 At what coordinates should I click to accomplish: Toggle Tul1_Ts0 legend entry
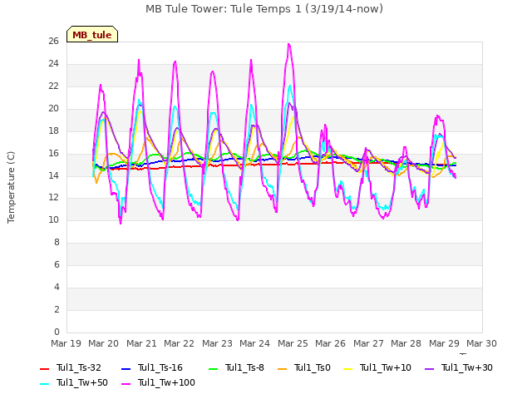(x=304, y=367)
